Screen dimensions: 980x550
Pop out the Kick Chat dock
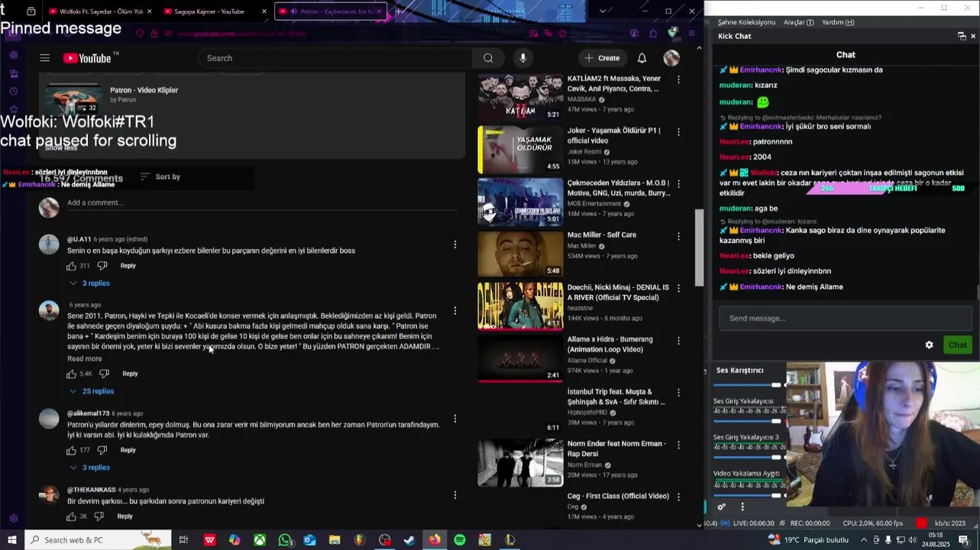[962, 36]
